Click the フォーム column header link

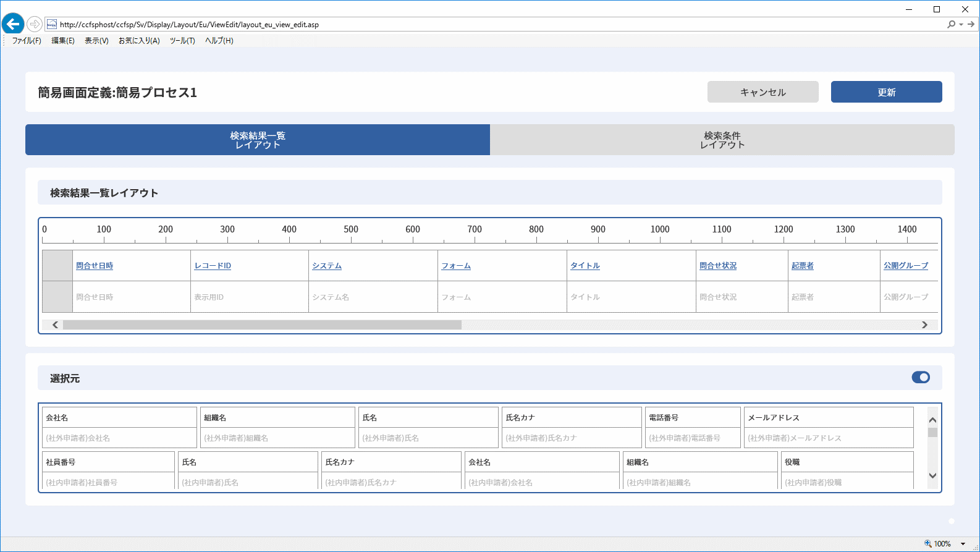(x=456, y=266)
